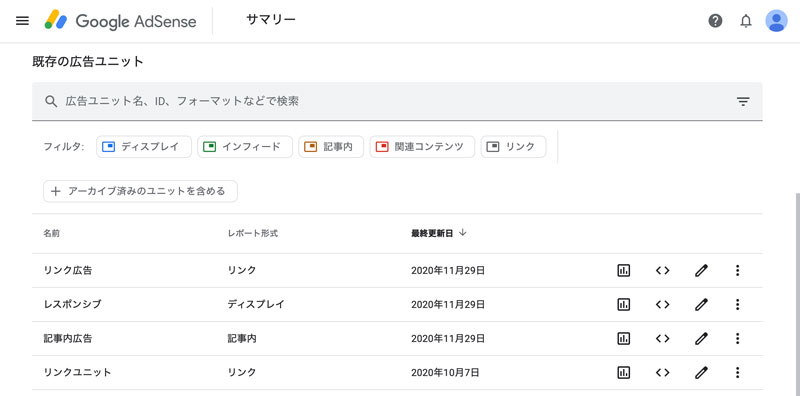800x396 pixels.
Task: Open the notifications bell
Action: [x=746, y=21]
